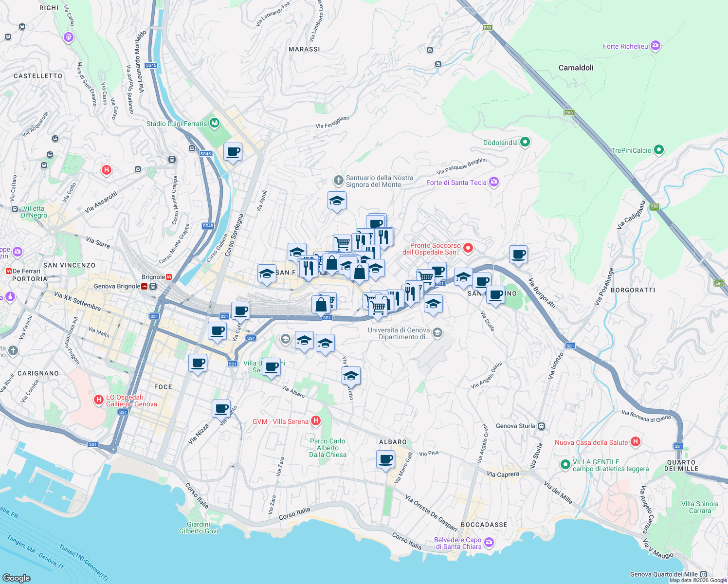
Task: Click the Via Oreste De Gaspari label
Action: click(x=431, y=512)
